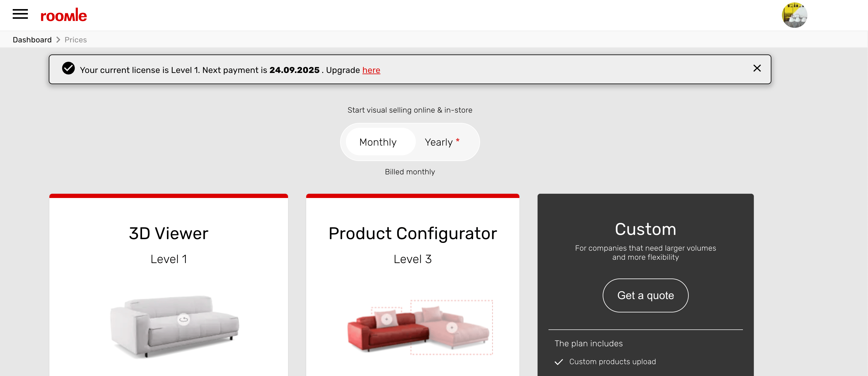Screen dimensions: 868x376
Task: Click plus marker on red sofa cushion
Action: [x=386, y=319]
